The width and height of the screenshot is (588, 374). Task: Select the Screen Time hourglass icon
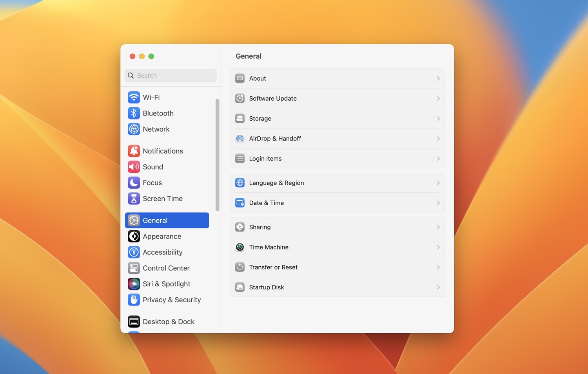(134, 199)
